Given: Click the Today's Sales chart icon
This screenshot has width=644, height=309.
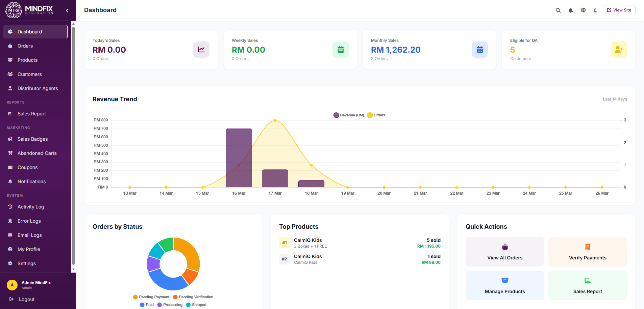Looking at the screenshot, I should click(201, 50).
